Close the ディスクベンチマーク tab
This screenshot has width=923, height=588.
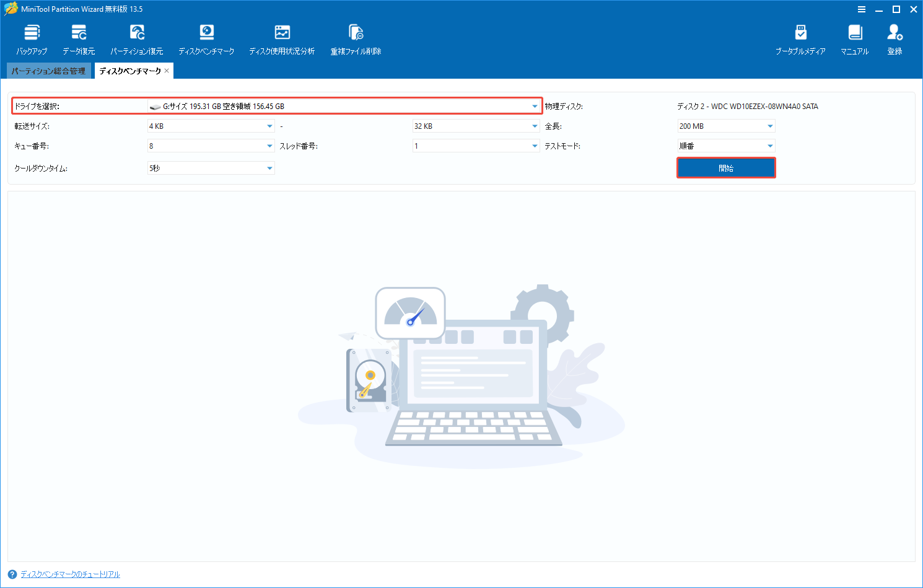click(x=166, y=71)
